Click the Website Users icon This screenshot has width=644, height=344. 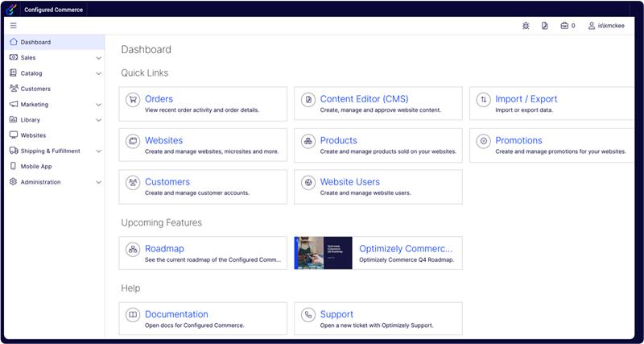click(x=308, y=183)
